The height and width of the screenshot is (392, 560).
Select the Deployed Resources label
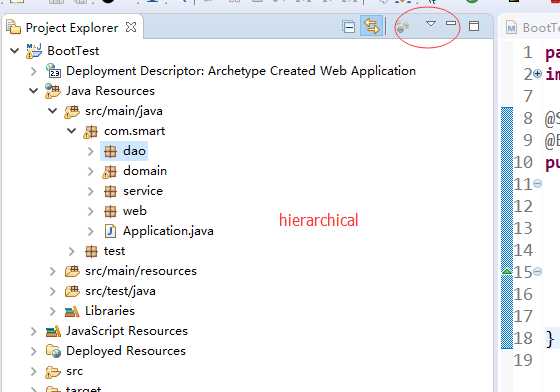pos(126,351)
